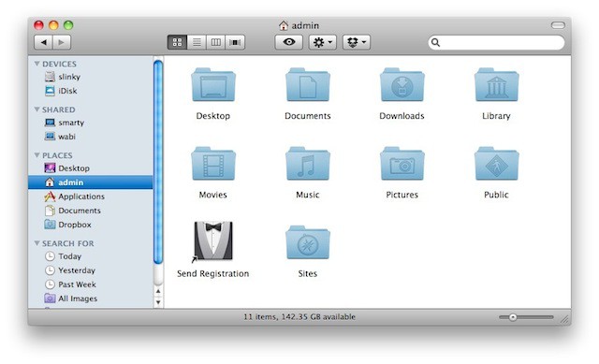Open the Documents folder in the file grid
The image size is (599, 364).
point(308,85)
